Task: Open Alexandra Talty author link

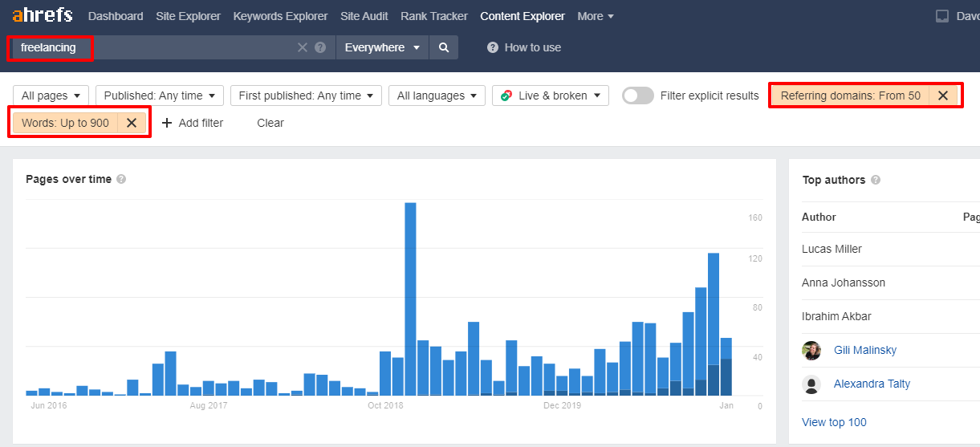Action: click(x=872, y=384)
